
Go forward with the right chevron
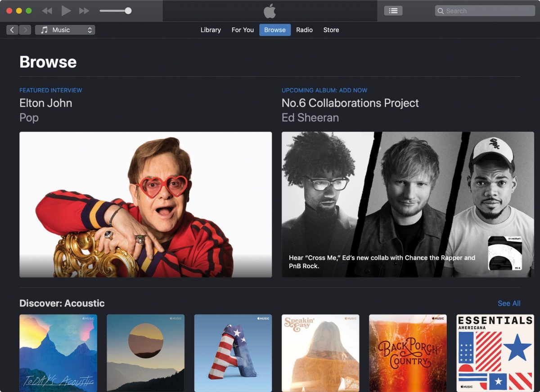[x=25, y=30]
